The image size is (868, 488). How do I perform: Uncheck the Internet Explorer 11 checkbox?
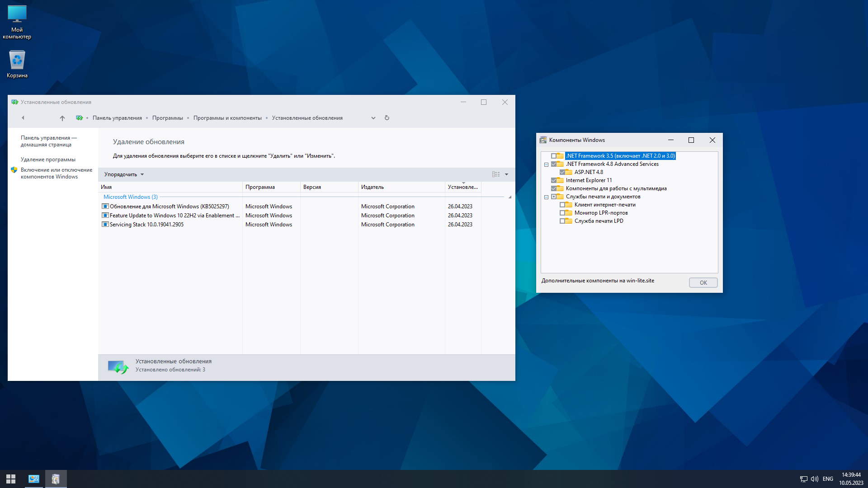tap(554, 180)
